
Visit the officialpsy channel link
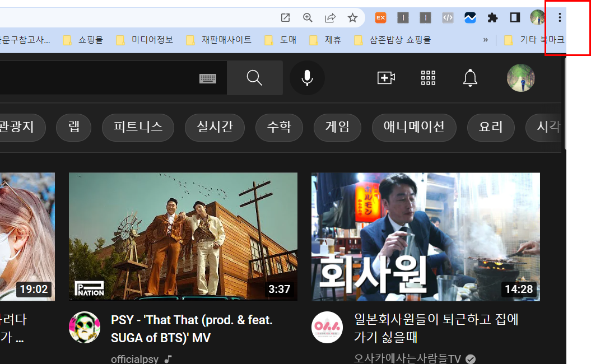tap(134, 359)
